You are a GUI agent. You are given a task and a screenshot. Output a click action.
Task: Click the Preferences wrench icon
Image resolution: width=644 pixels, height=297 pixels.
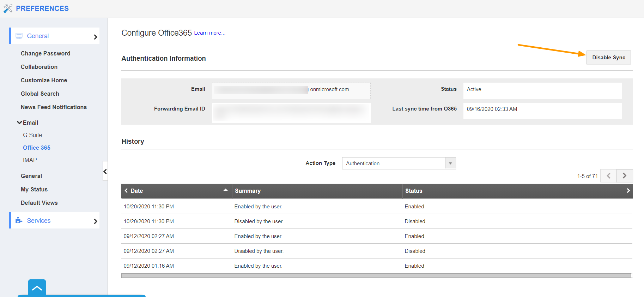point(8,8)
